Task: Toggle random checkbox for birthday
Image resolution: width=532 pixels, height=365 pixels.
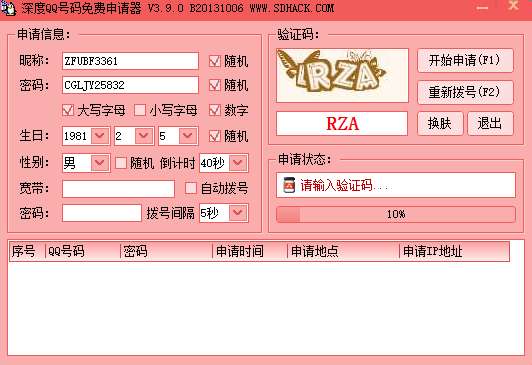Action: [x=214, y=136]
